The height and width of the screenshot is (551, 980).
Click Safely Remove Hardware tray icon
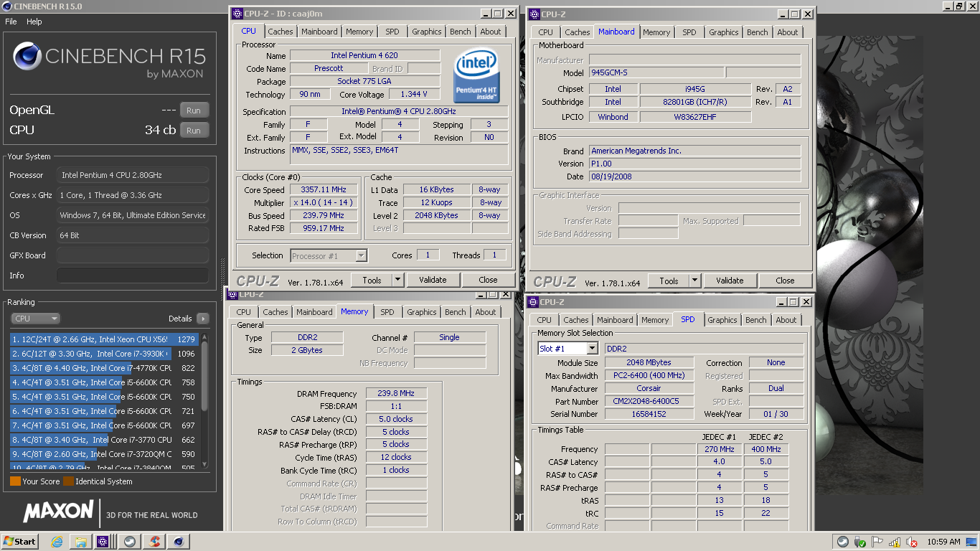[860, 542]
